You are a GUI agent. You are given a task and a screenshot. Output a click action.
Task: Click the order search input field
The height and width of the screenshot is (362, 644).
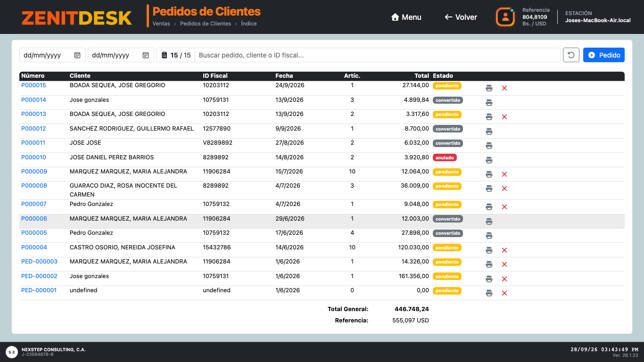[x=378, y=55]
